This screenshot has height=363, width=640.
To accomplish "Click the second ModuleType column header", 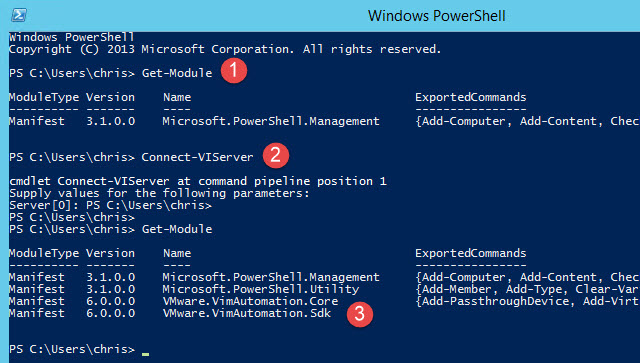I will (x=44, y=253).
